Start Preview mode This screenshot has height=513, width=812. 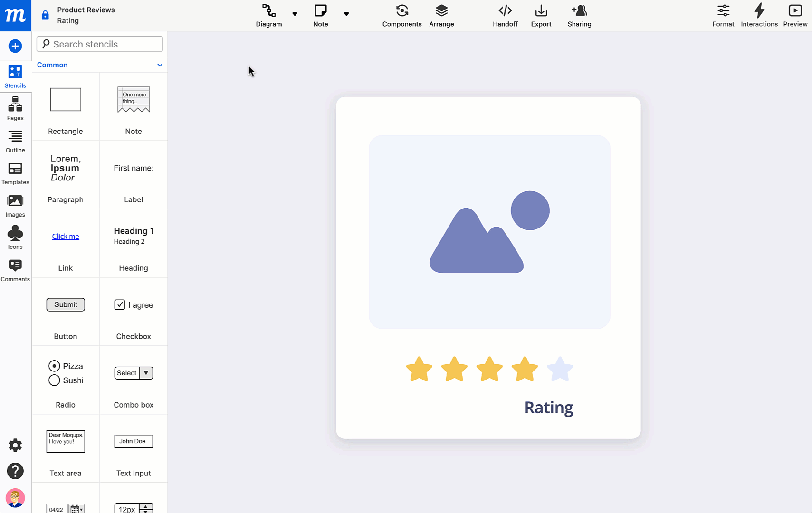pyautogui.click(x=795, y=15)
